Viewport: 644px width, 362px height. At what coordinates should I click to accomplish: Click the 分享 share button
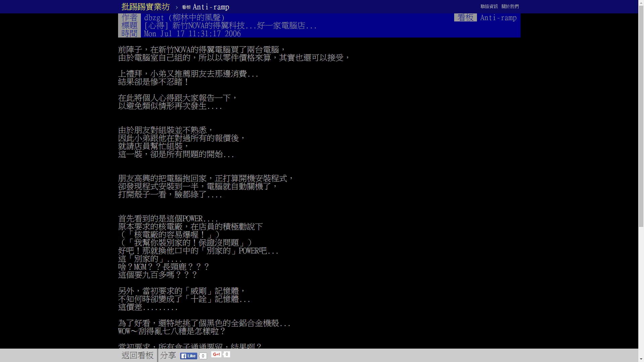[x=168, y=356]
